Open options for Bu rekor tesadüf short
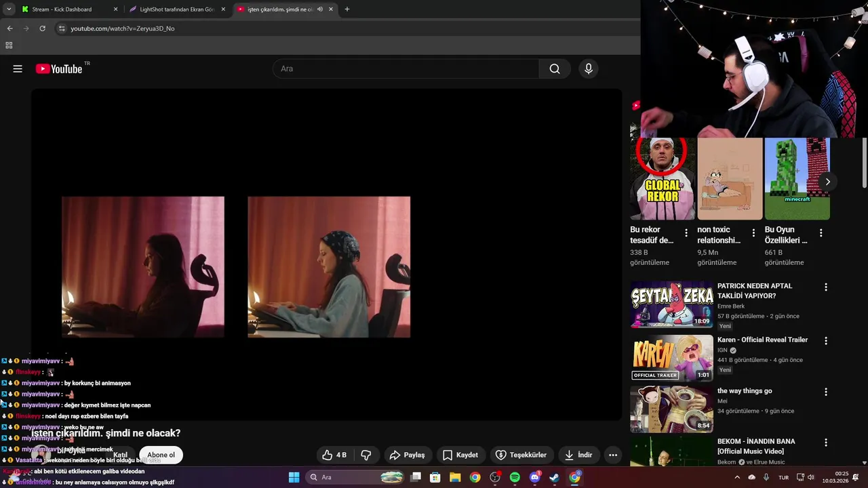The width and height of the screenshot is (868, 488). [686, 233]
